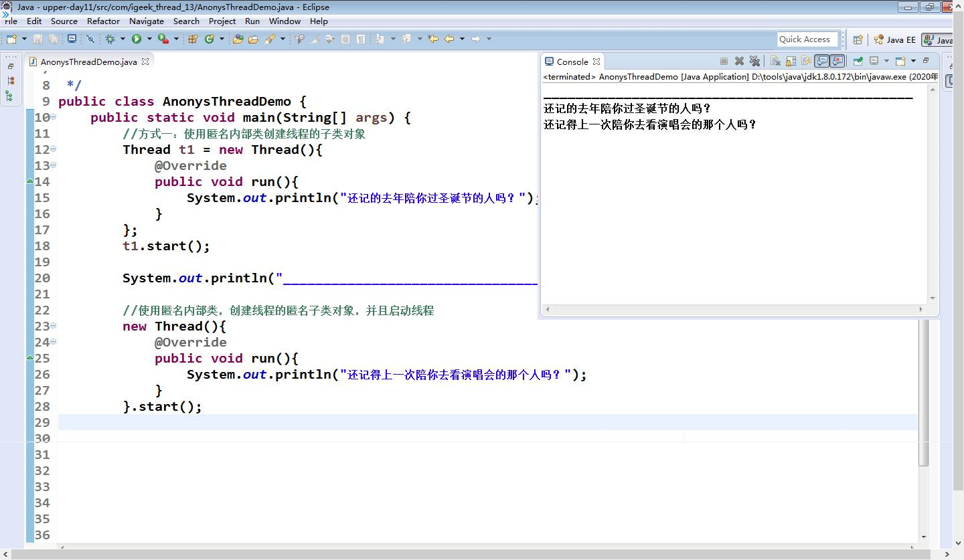Select the AnonysThreadDemo.java editor tab

pyautogui.click(x=88, y=62)
